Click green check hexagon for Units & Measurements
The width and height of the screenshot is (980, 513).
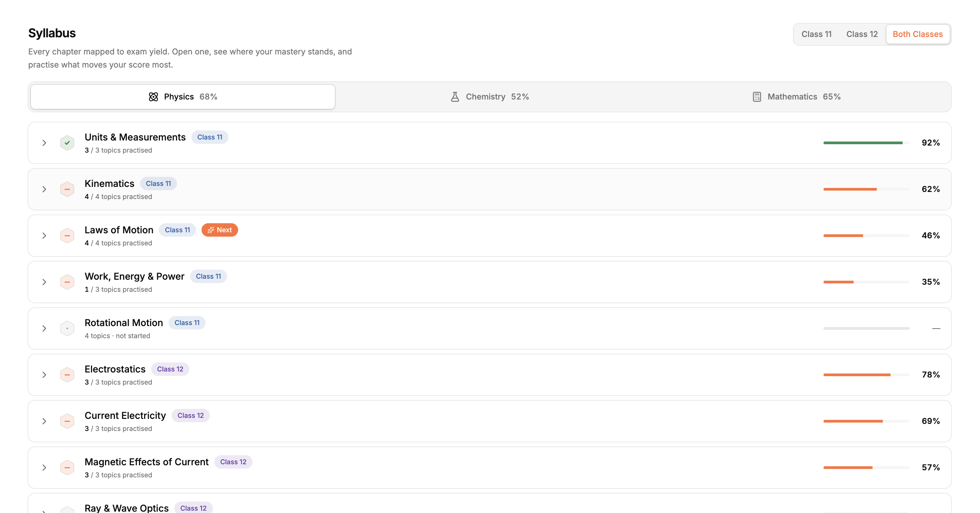point(67,143)
